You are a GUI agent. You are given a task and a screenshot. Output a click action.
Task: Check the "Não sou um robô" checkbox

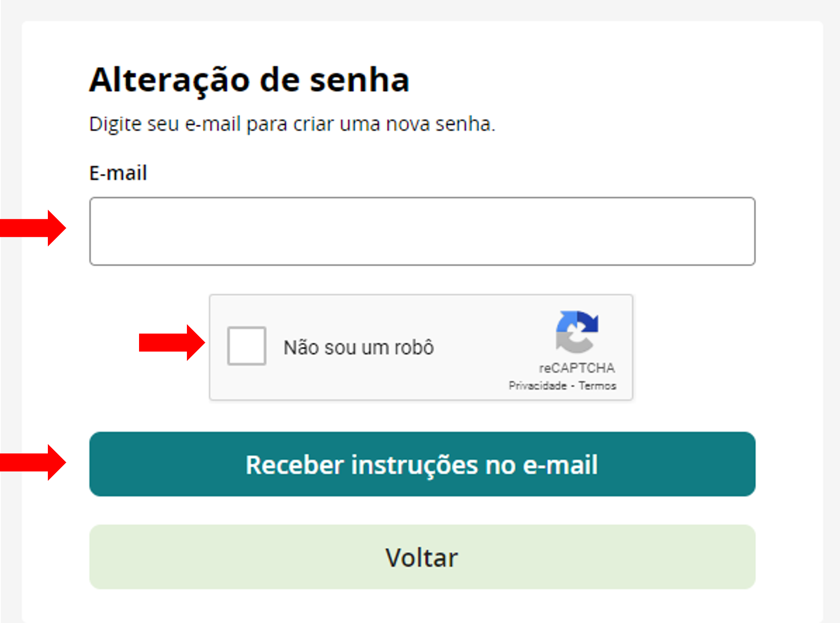click(x=247, y=346)
